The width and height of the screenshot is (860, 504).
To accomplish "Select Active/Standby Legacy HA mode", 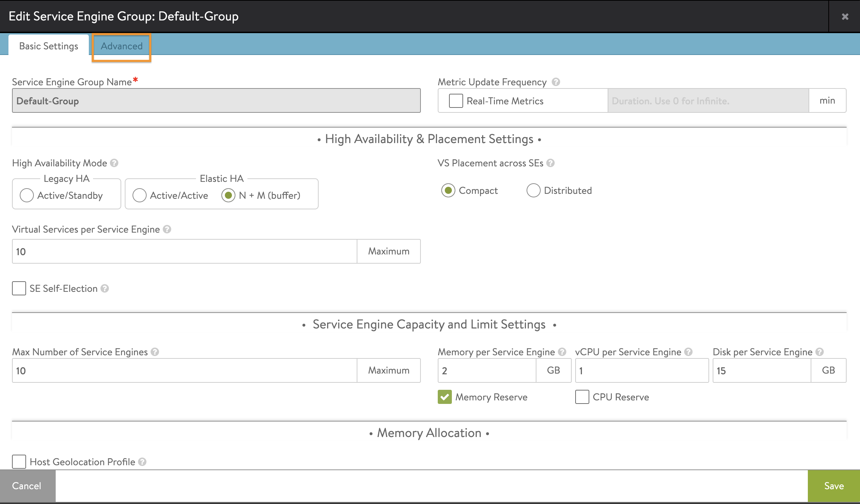I will click(x=27, y=195).
